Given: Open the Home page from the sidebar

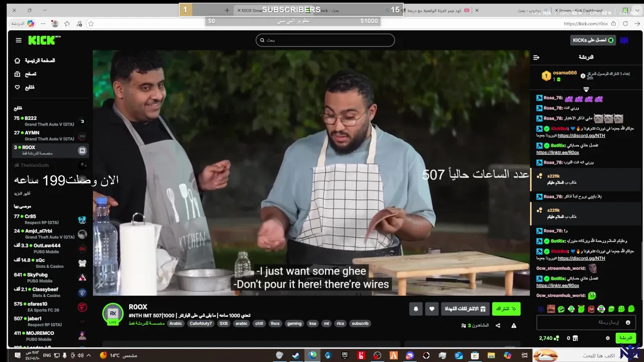Looking at the screenshot, I should 35,60.
